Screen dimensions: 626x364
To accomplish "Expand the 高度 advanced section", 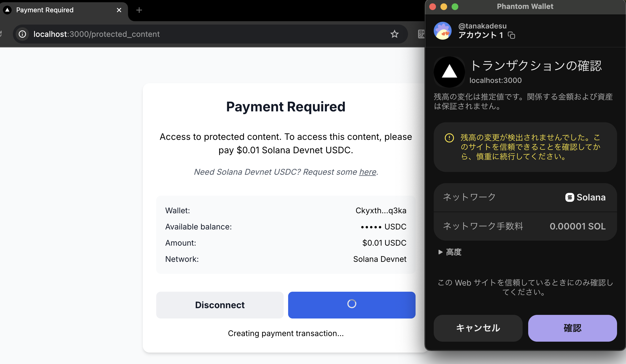I will coord(450,252).
